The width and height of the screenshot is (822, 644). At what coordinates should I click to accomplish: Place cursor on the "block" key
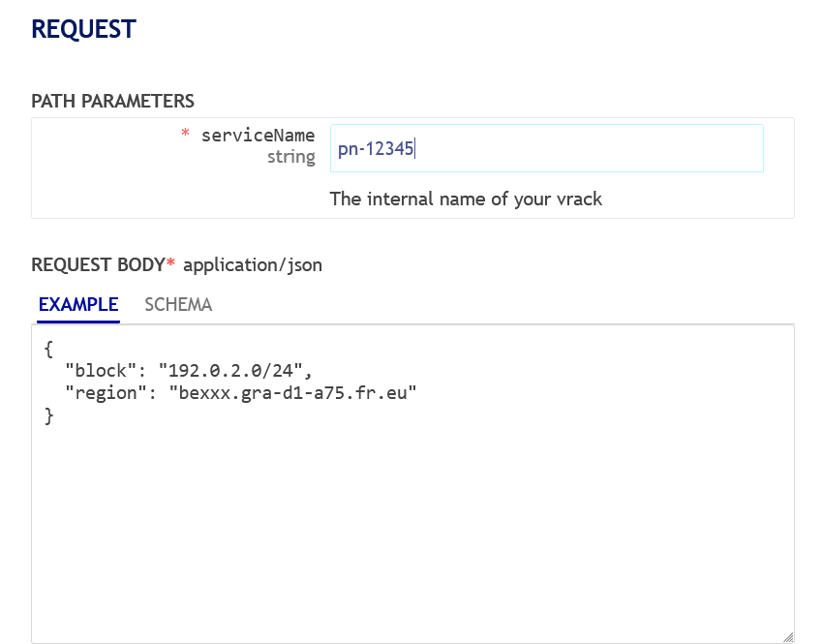[102, 370]
